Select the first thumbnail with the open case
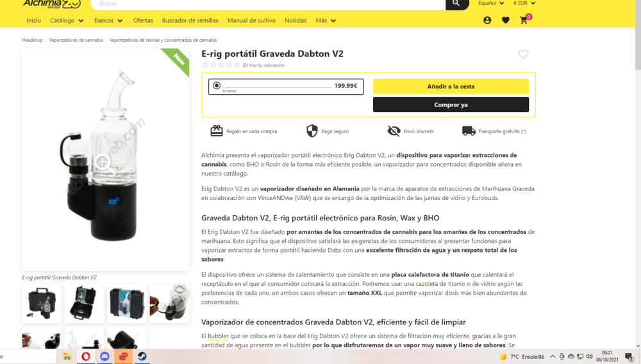 [x=41, y=304]
